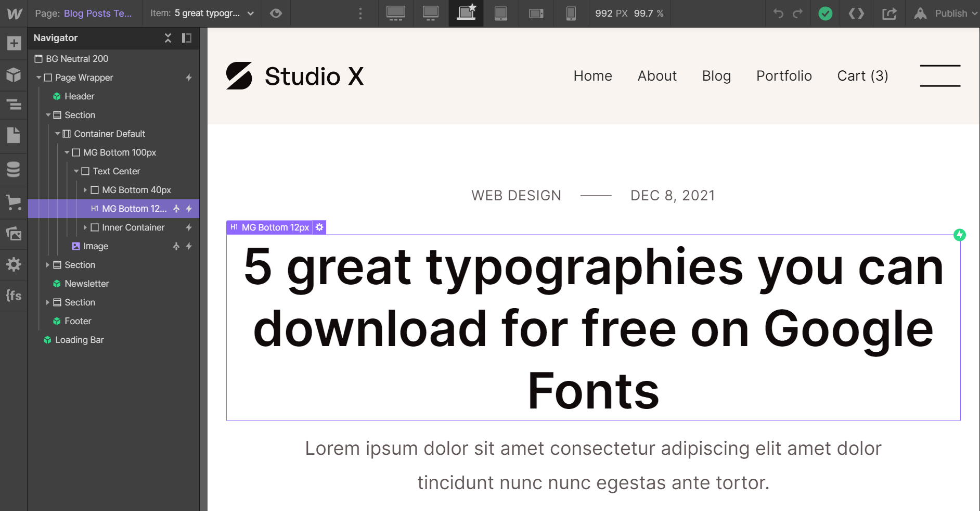Click the green interaction badge on heading
The width and height of the screenshot is (980, 511).
(960, 235)
